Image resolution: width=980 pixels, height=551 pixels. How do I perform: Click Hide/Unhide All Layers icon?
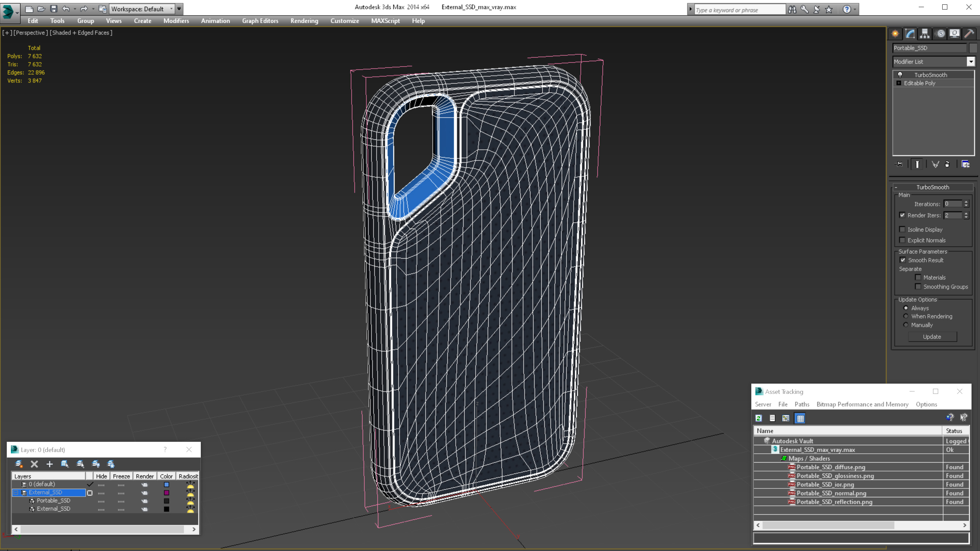[96, 464]
